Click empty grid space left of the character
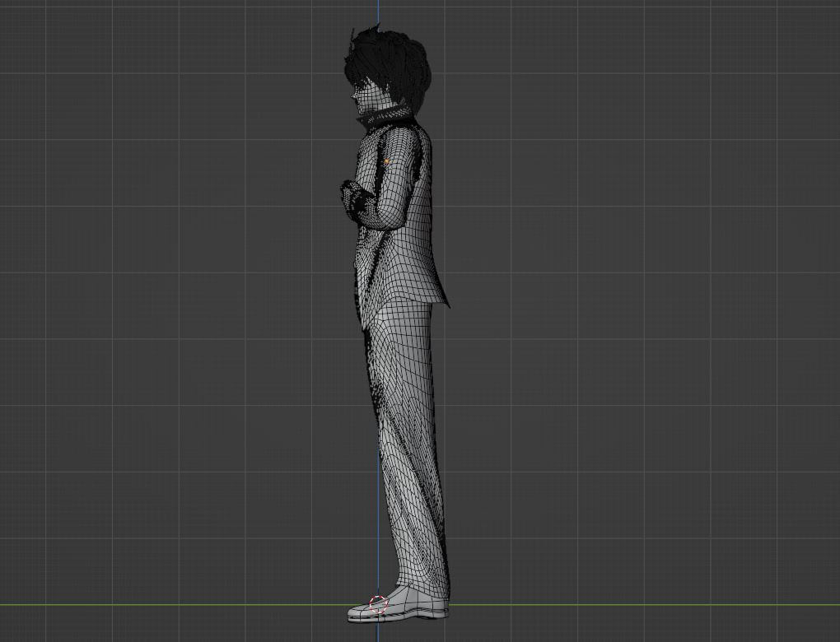 coord(165,329)
